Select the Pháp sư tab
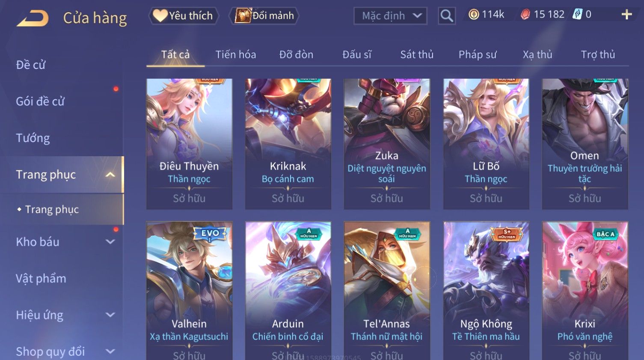Viewport: 644px width, 360px height. coord(478,55)
